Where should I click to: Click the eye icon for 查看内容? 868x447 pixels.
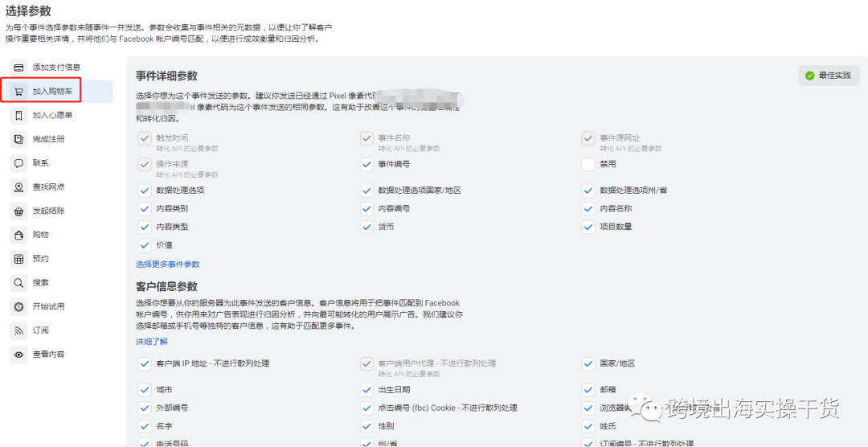pos(18,355)
